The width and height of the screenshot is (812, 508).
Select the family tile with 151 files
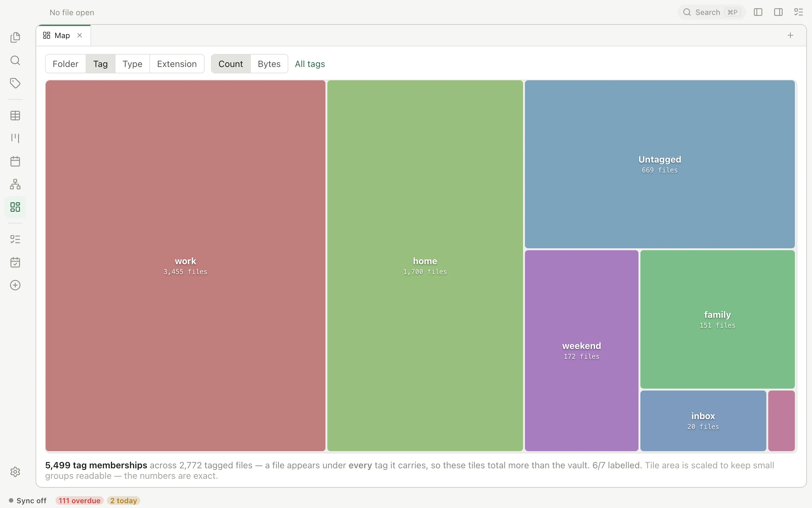[x=717, y=319]
